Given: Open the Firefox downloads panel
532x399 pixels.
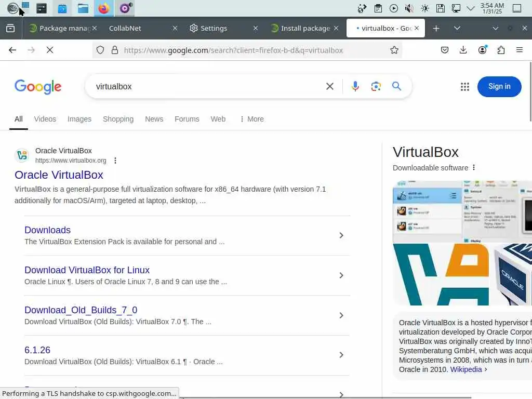Looking at the screenshot, I should [x=463, y=50].
